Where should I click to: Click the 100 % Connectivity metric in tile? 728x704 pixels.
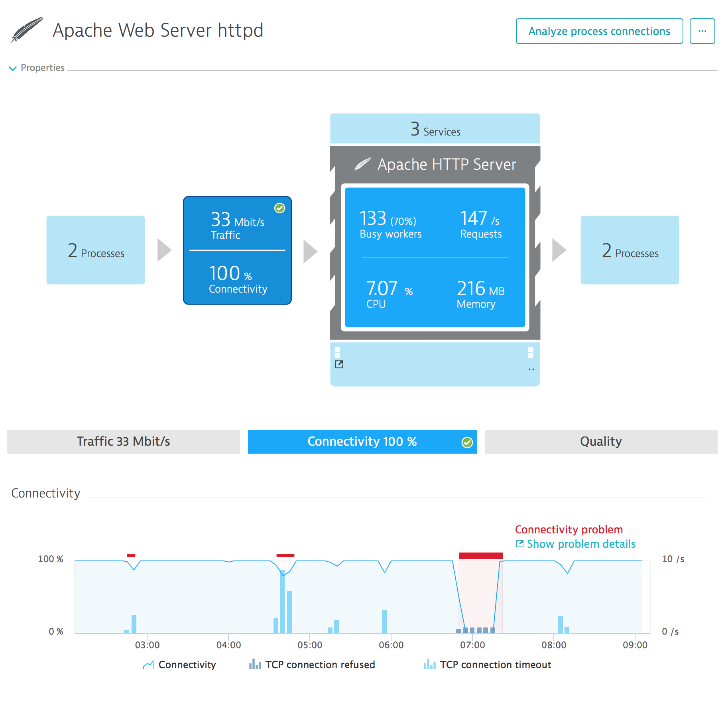238,279
